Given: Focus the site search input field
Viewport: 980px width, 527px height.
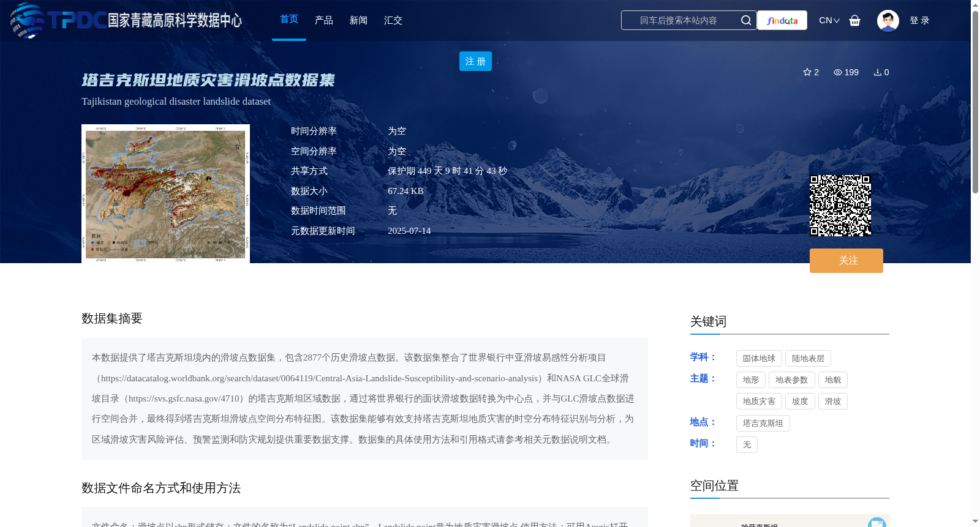Looking at the screenshot, I should pyautogui.click(x=679, y=20).
